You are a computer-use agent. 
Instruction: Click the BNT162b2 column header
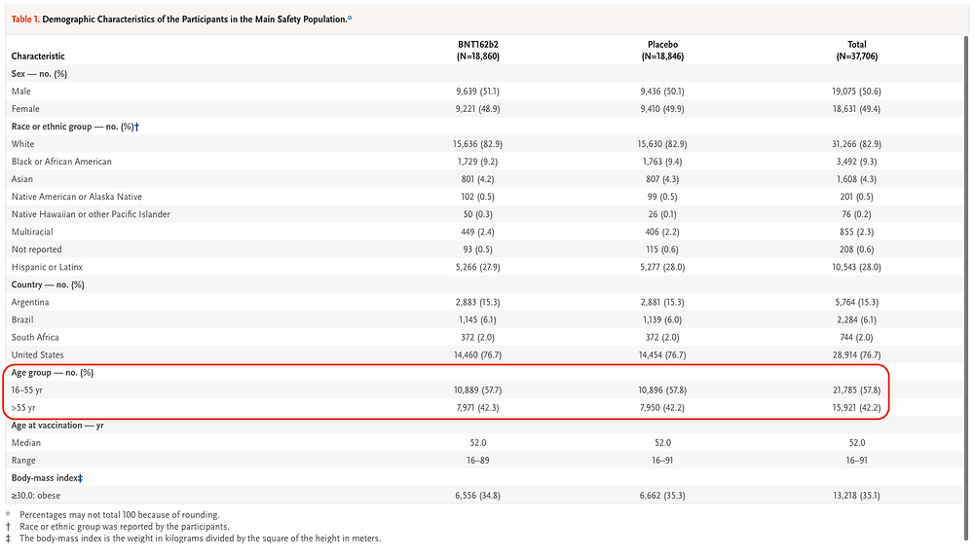pyautogui.click(x=477, y=51)
